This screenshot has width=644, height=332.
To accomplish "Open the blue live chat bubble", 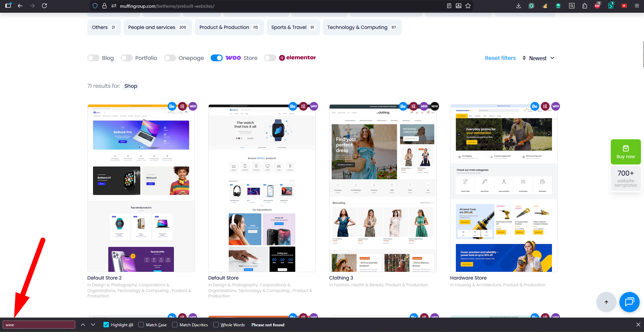I will click(629, 302).
